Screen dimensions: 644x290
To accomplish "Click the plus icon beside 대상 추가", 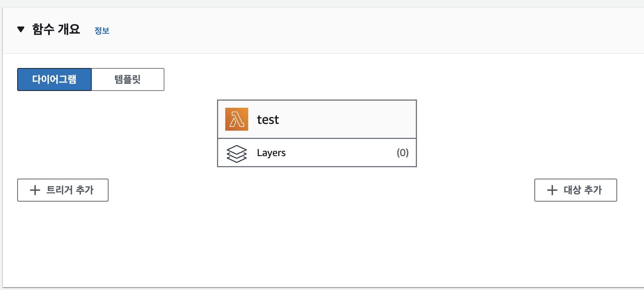I will click(552, 190).
